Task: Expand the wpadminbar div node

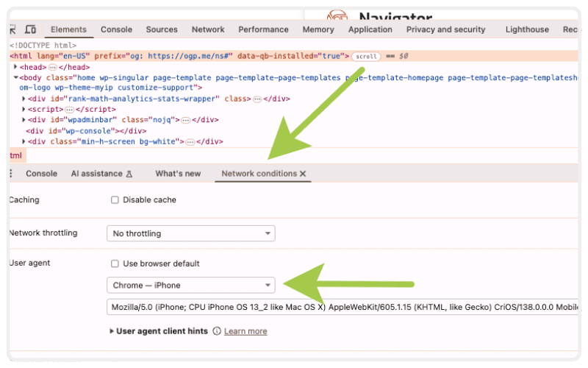Action: click(x=24, y=120)
